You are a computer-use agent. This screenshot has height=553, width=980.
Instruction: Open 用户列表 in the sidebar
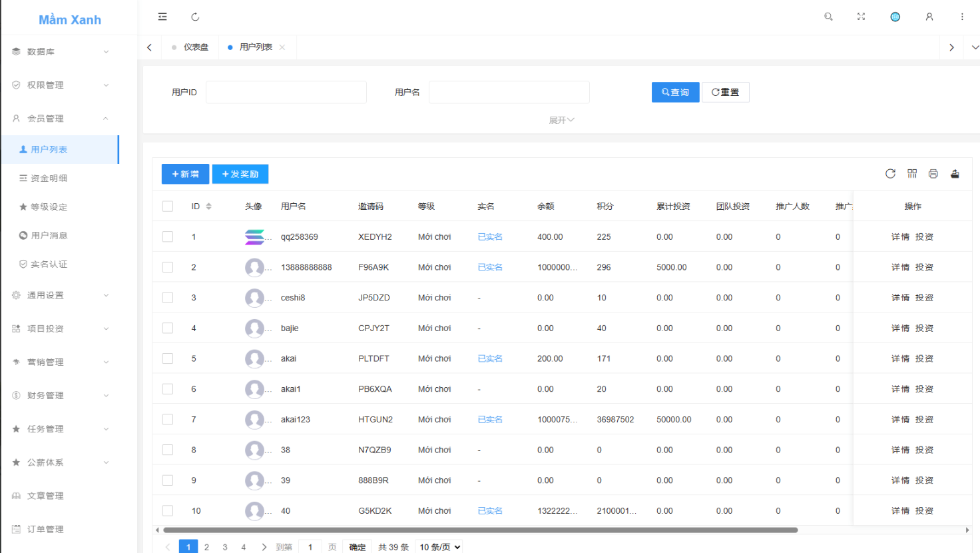(60, 149)
